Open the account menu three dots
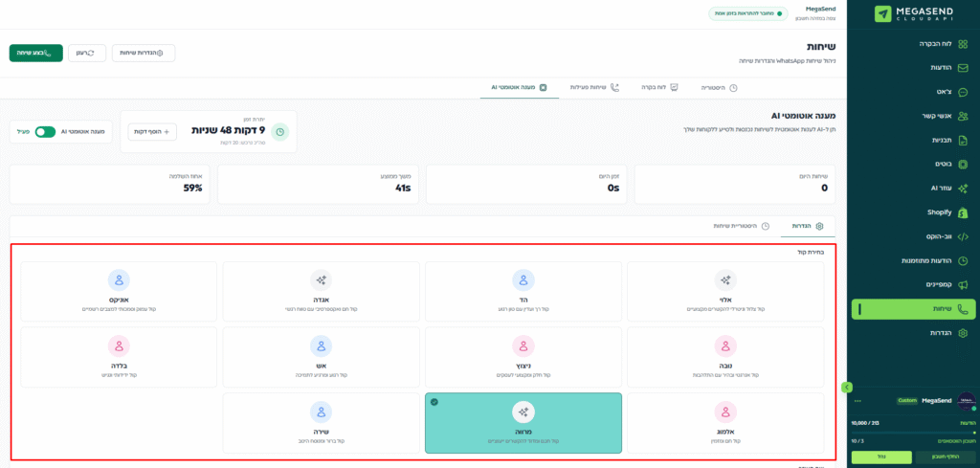This screenshot has width=980, height=468. coord(857,401)
